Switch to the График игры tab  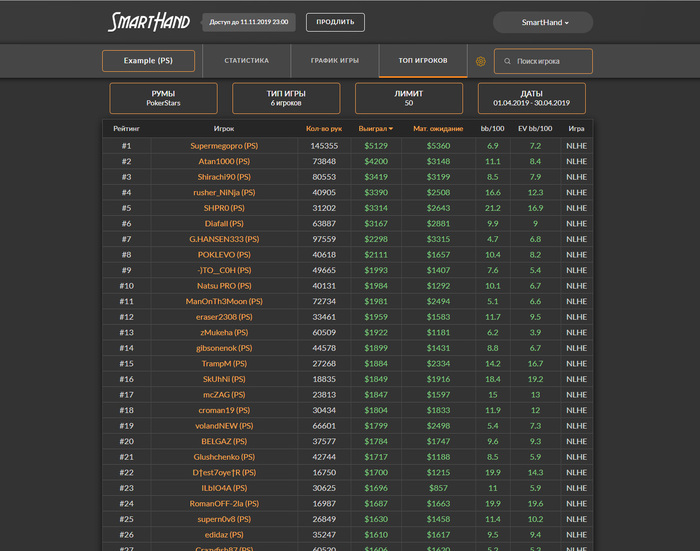click(x=335, y=61)
